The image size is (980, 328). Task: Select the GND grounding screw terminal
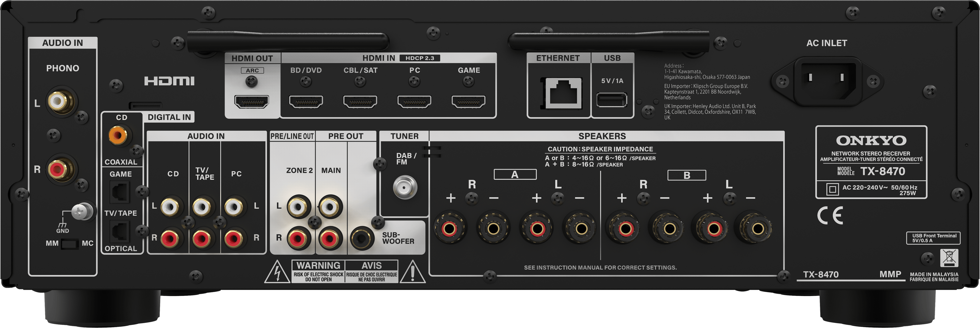(x=82, y=212)
